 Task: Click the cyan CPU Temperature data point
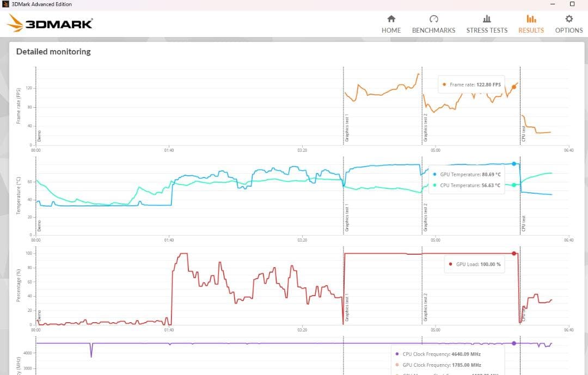tap(514, 185)
